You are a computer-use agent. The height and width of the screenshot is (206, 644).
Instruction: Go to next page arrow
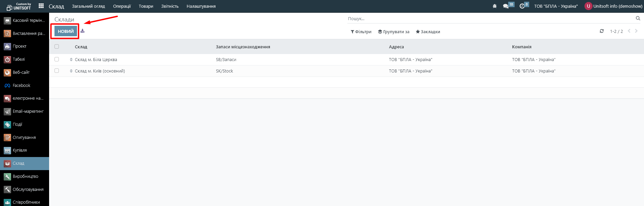636,31
